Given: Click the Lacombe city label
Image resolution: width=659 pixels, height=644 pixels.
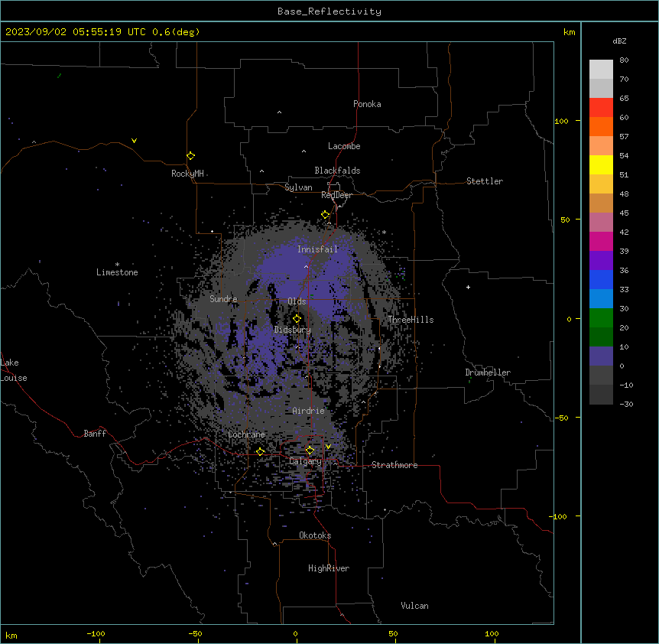Looking at the screenshot, I should click(344, 146).
